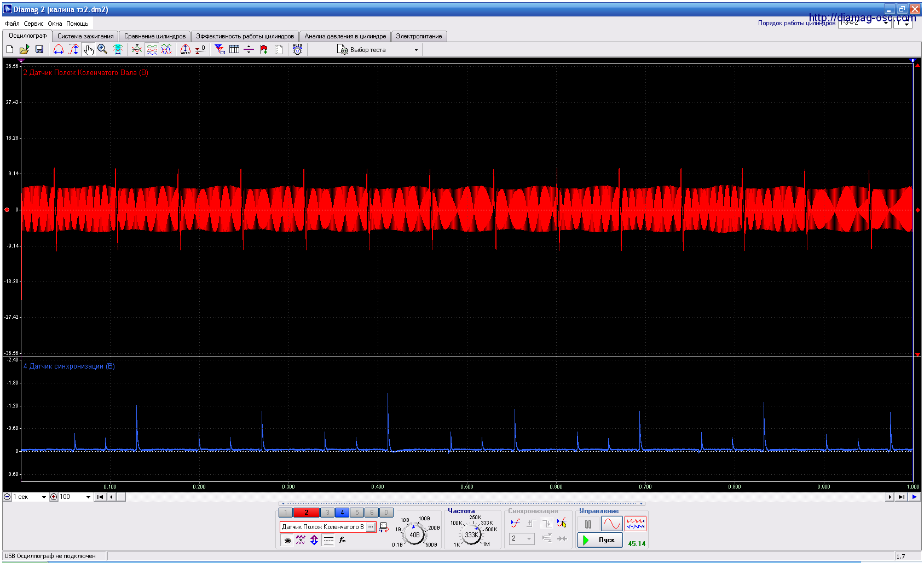Screen dimensions: 924x563
Task: Click the purple divider cursor icon
Action: (249, 49)
